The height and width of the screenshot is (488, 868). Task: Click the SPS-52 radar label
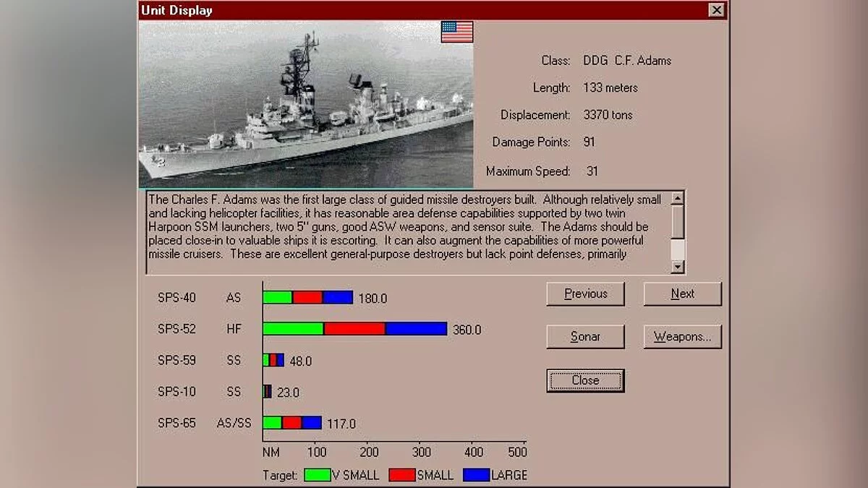pos(176,329)
